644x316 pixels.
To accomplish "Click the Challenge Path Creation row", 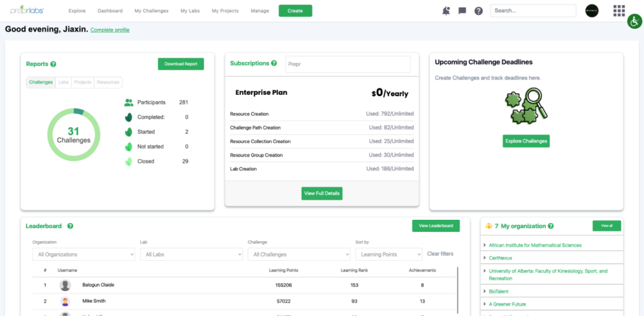I will pos(322,128).
